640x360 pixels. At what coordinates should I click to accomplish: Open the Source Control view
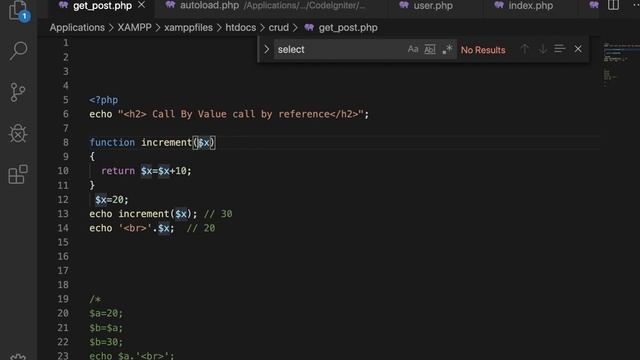coord(18,92)
